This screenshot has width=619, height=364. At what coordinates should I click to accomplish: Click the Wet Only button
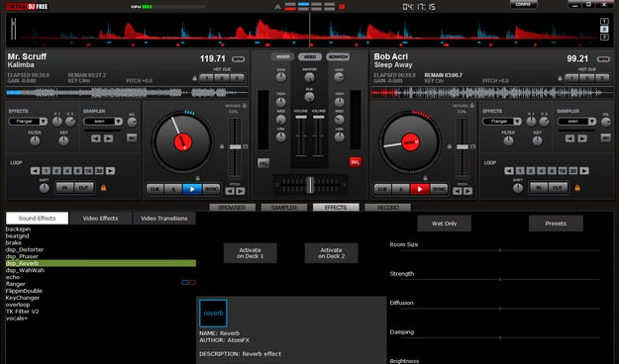click(444, 224)
